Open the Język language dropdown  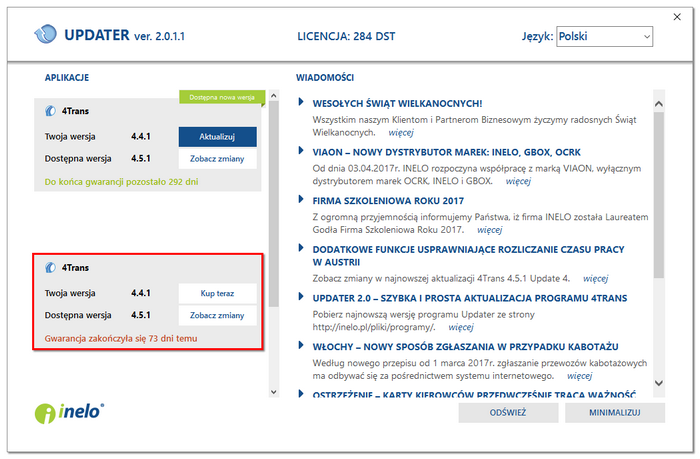(604, 37)
